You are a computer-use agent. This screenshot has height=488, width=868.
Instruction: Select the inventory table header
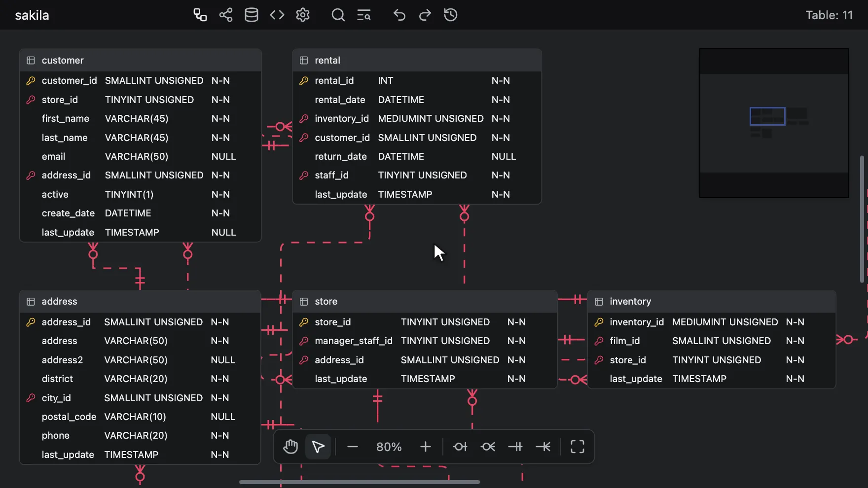(712, 302)
